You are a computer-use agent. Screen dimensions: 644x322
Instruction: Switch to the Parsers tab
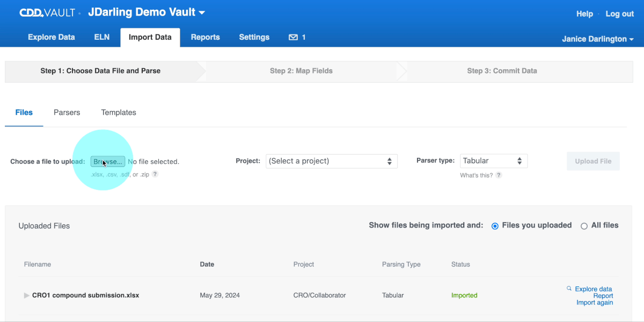coord(67,112)
